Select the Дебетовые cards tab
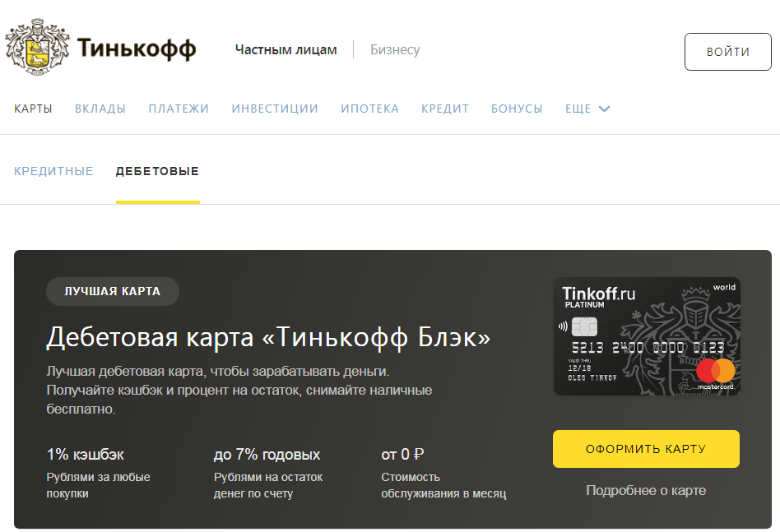 coord(157,171)
